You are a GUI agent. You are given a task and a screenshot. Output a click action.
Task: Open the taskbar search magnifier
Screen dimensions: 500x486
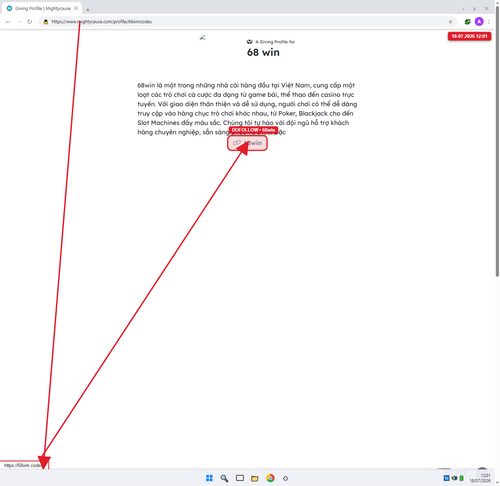click(x=224, y=478)
